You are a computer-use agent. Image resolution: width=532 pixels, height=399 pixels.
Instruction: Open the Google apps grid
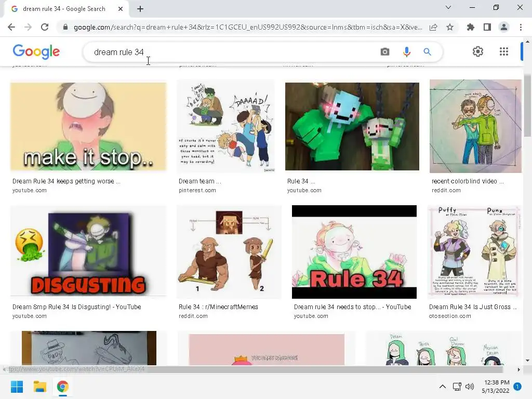[504, 51]
